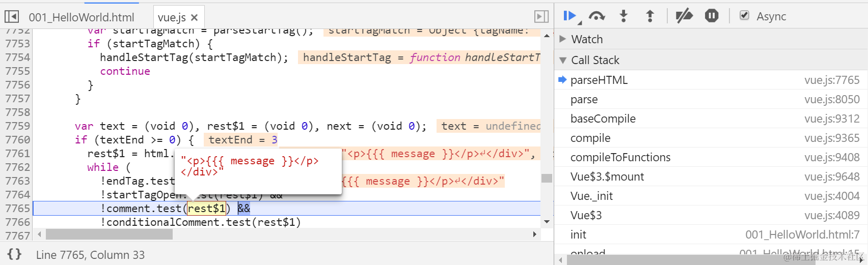Pretty-print source with braces icon
Image resolution: width=868 pixels, height=265 pixels.
click(x=15, y=254)
